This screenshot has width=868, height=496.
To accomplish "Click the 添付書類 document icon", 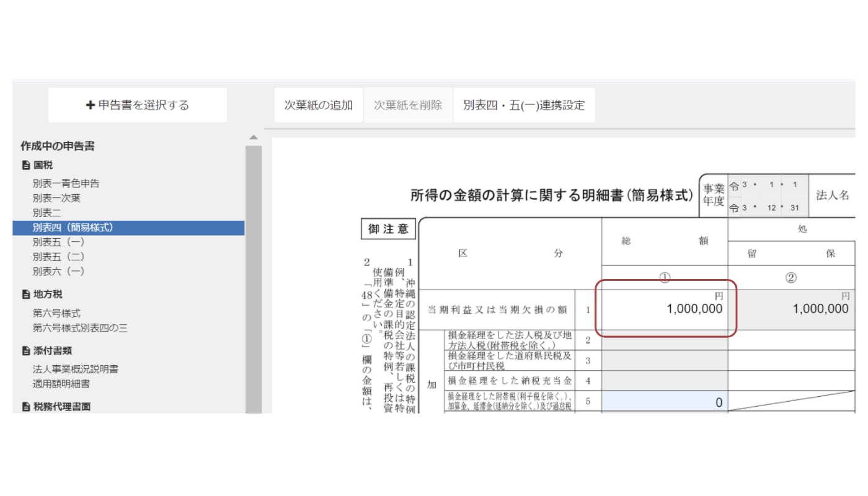I will coord(25,351).
